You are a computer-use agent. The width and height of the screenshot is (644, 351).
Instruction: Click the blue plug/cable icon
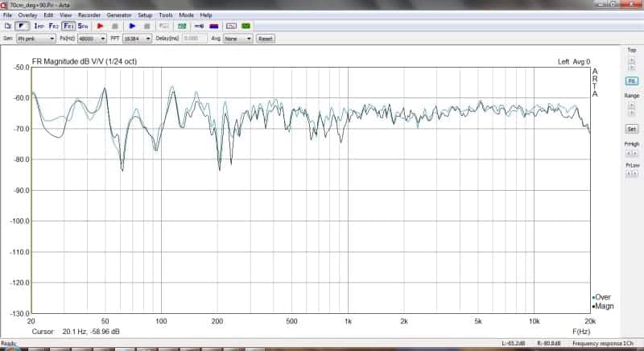click(x=199, y=26)
